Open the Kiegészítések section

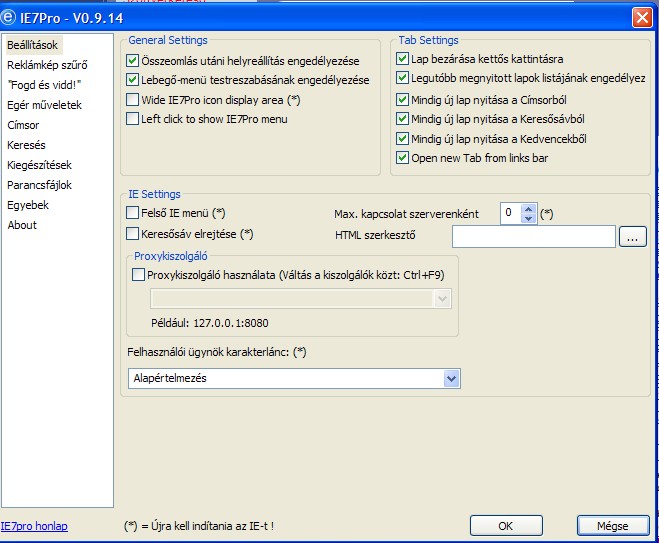(x=39, y=165)
